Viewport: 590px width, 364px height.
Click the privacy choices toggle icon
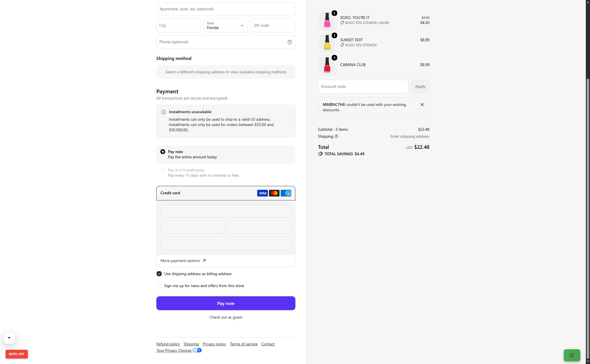point(197,350)
